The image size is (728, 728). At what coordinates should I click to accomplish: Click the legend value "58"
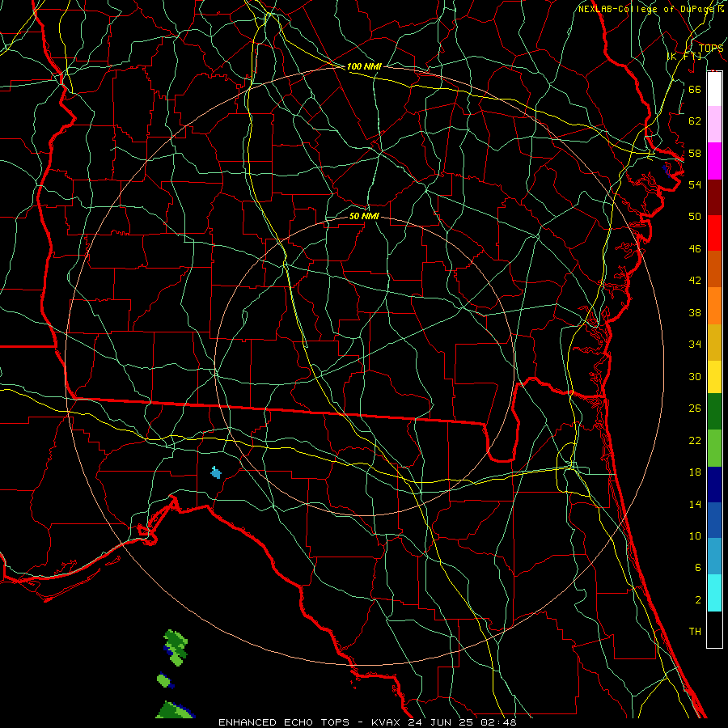[695, 153]
